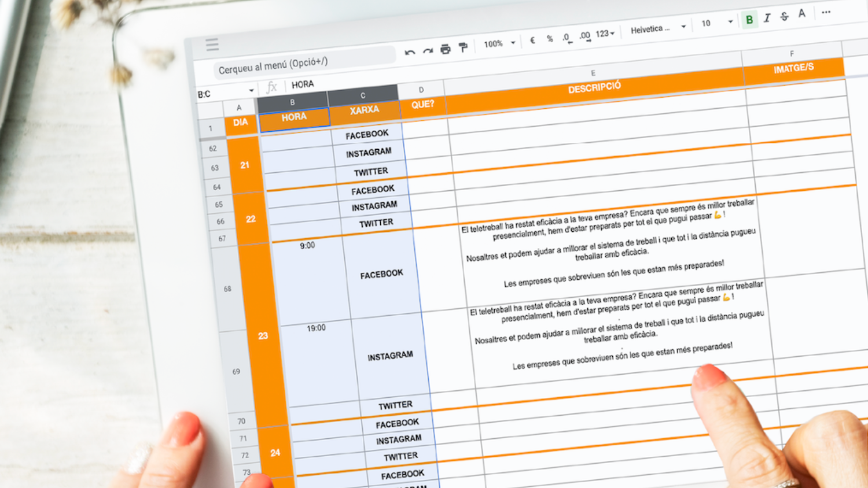Click the DIA header cell

241,123
